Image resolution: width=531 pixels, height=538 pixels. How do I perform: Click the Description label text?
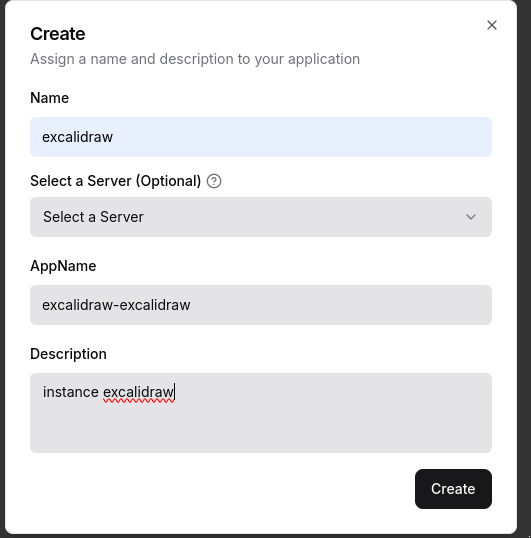[x=68, y=354]
